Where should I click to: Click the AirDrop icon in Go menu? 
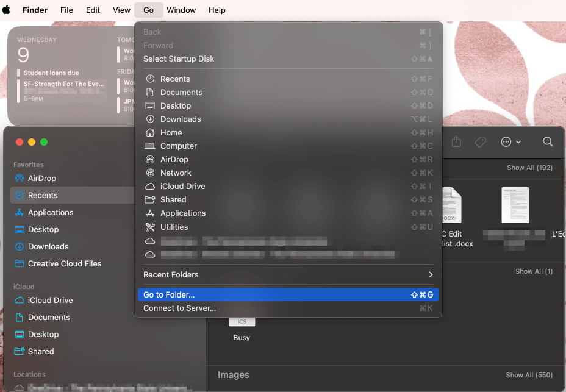click(150, 159)
